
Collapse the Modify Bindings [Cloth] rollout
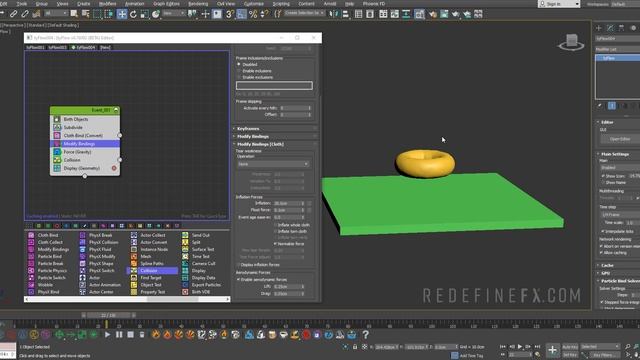[x=275, y=144]
